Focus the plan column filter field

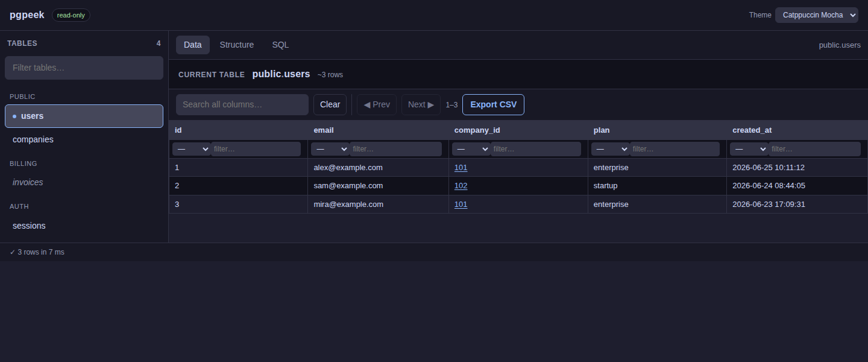[x=675, y=149]
